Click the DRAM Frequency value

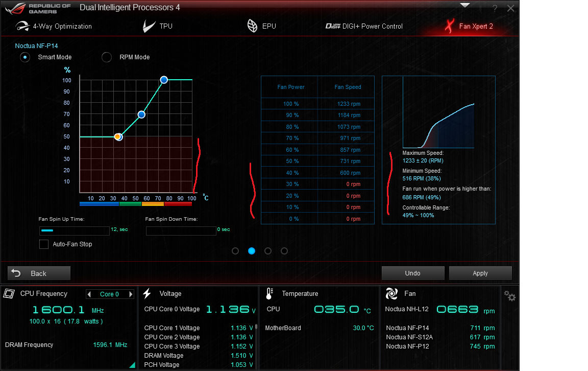coord(110,345)
